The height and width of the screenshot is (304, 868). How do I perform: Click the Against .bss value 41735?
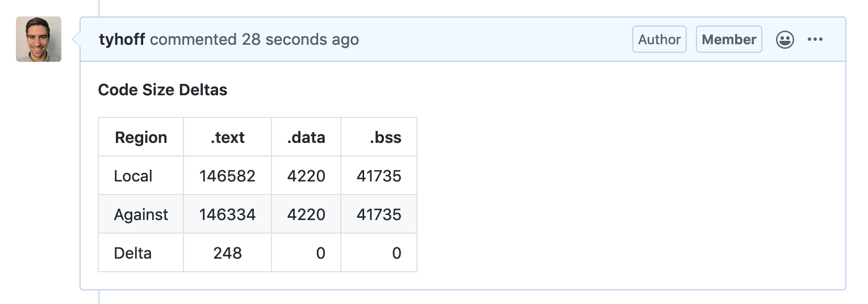(379, 214)
